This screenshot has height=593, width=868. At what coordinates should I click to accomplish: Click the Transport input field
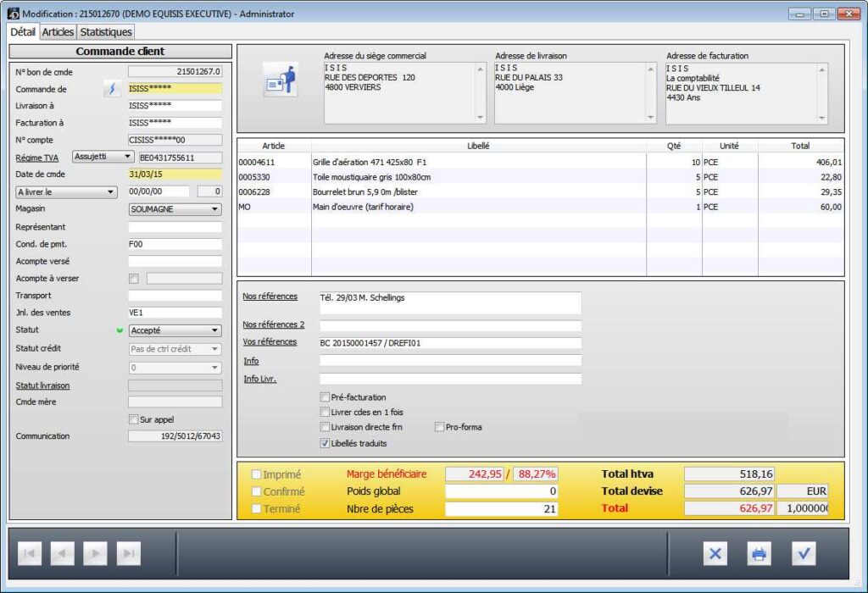coord(175,296)
